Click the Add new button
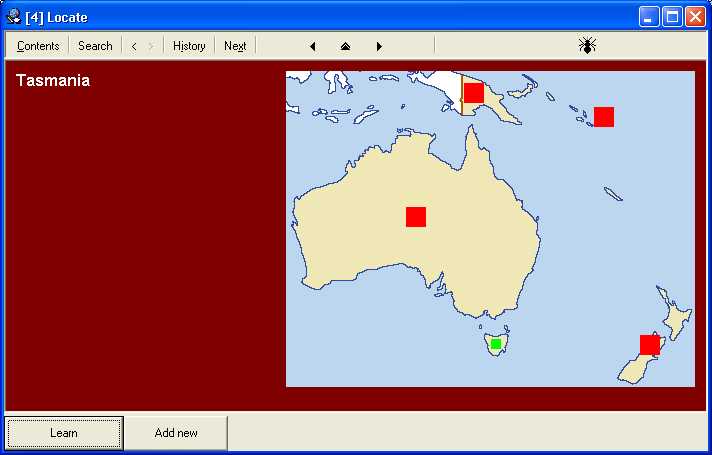Image resolution: width=712 pixels, height=455 pixels. click(x=176, y=433)
